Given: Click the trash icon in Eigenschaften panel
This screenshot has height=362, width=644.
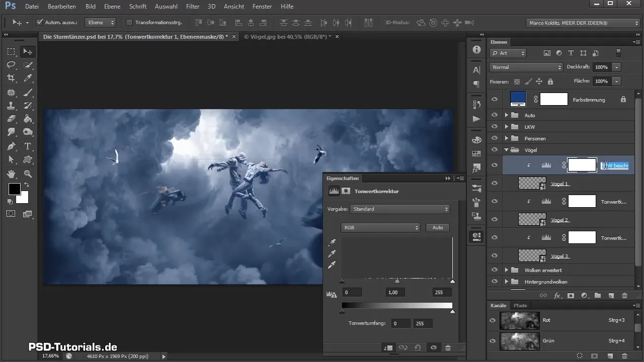Looking at the screenshot, I should tap(448, 347).
